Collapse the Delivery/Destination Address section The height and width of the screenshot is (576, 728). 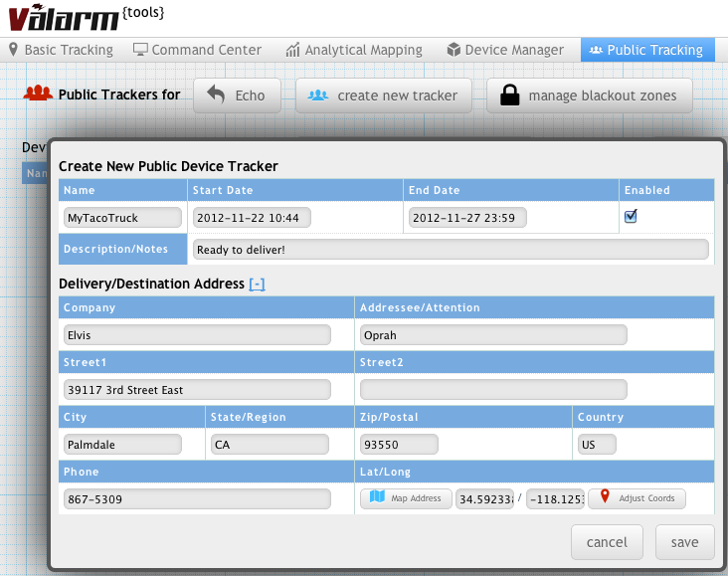257,284
